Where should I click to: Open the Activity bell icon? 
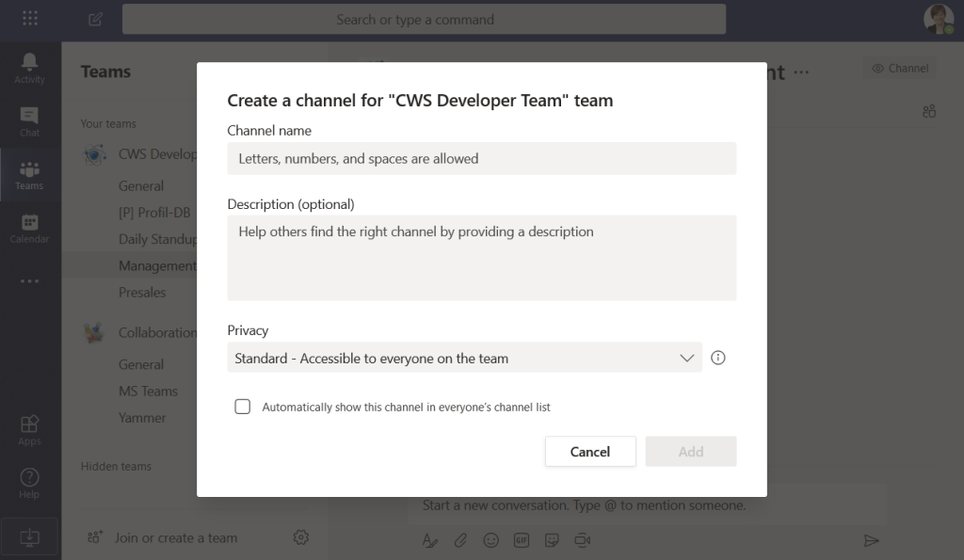[29, 67]
